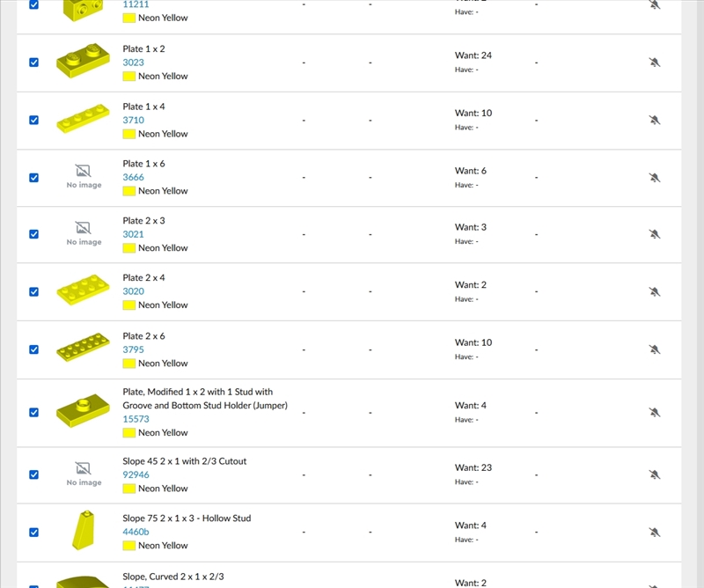Click bell icon for Slope 75 2 x 1 x 3

click(x=654, y=533)
